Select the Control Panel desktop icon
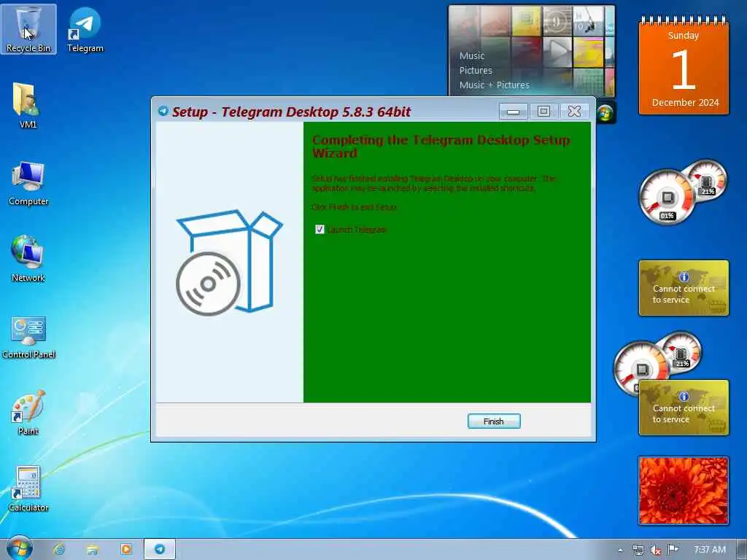This screenshot has height=560, width=747. 28,337
